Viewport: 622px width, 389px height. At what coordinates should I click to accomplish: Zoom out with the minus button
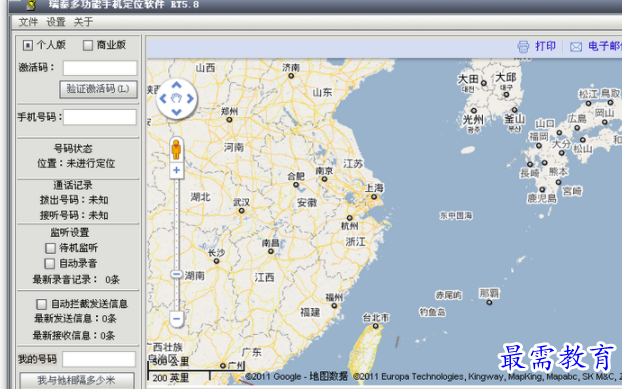pyautogui.click(x=177, y=318)
